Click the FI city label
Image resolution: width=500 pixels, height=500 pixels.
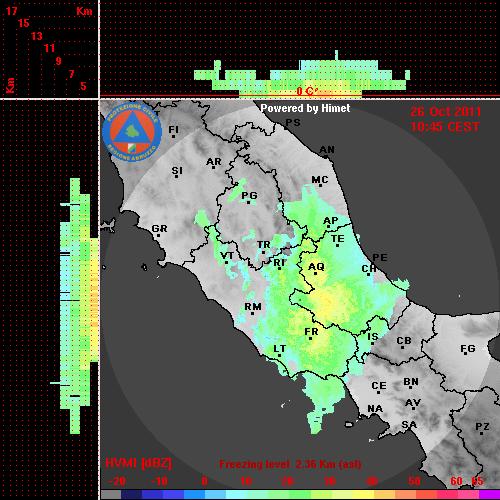tap(174, 129)
